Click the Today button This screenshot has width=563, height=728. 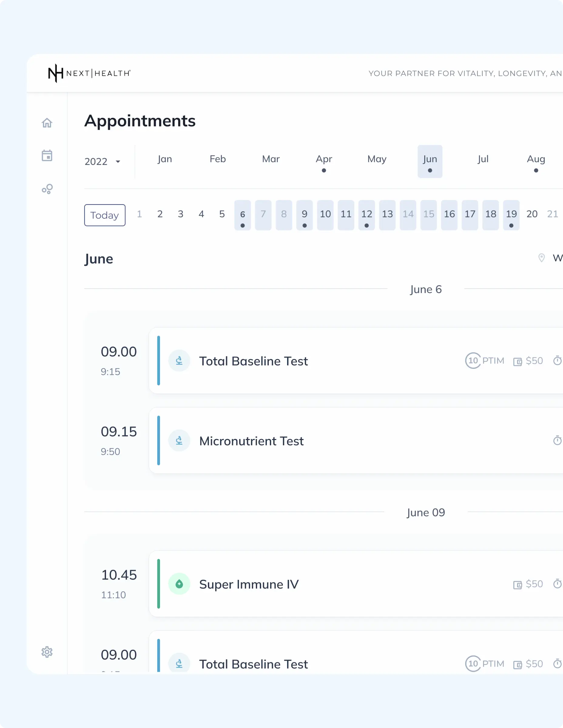tap(105, 215)
